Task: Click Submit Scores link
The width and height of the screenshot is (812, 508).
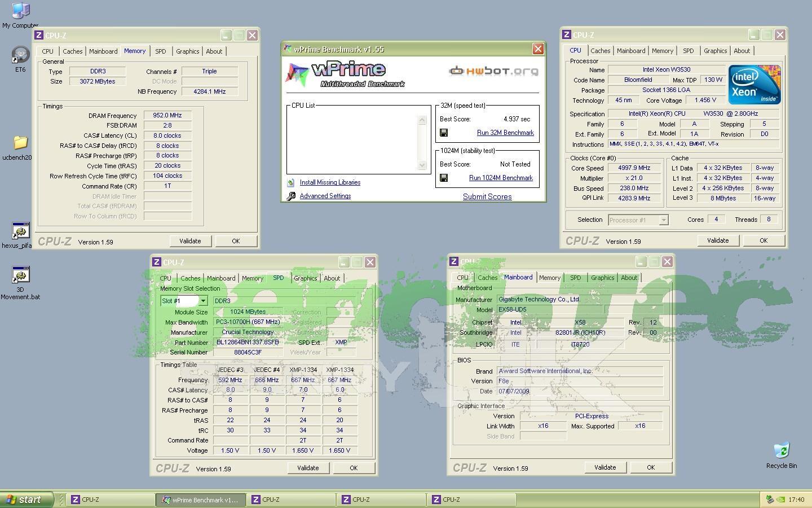Action: [x=487, y=196]
